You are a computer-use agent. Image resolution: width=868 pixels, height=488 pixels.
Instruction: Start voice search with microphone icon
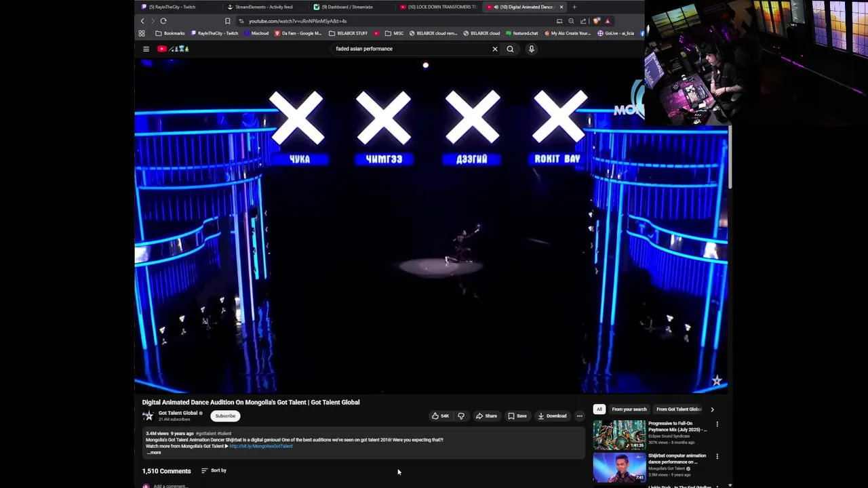coord(532,49)
